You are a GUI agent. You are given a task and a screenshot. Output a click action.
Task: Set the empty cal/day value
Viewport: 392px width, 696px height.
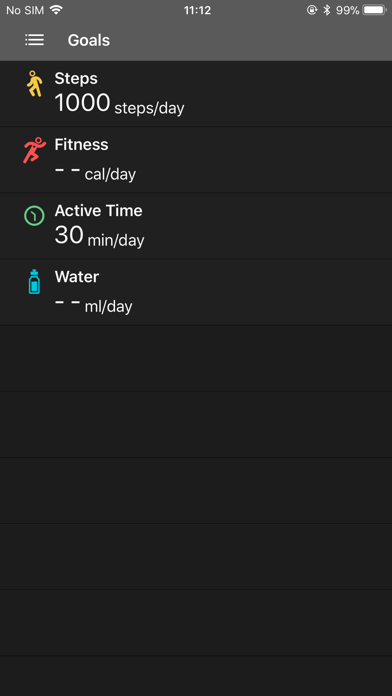point(95,172)
